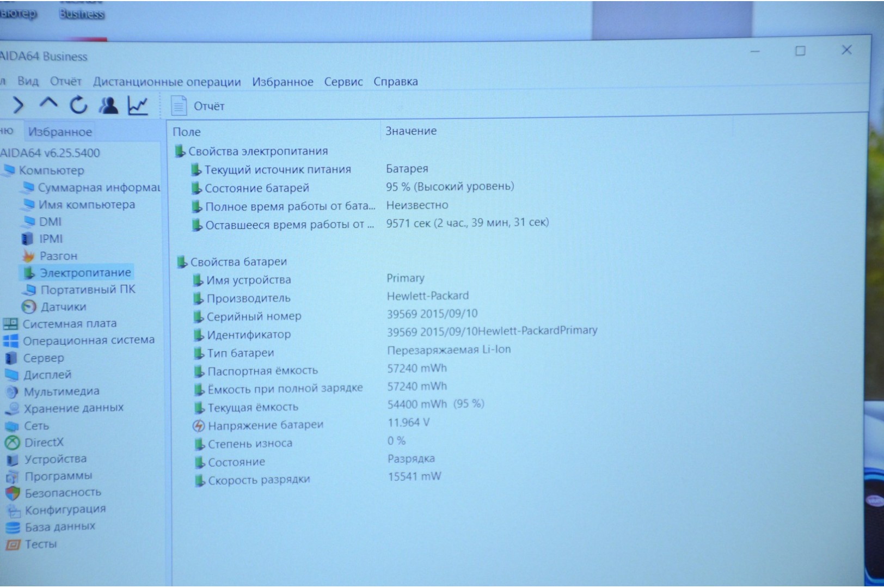Switch to the Избранное sidebar tab

coord(60,132)
